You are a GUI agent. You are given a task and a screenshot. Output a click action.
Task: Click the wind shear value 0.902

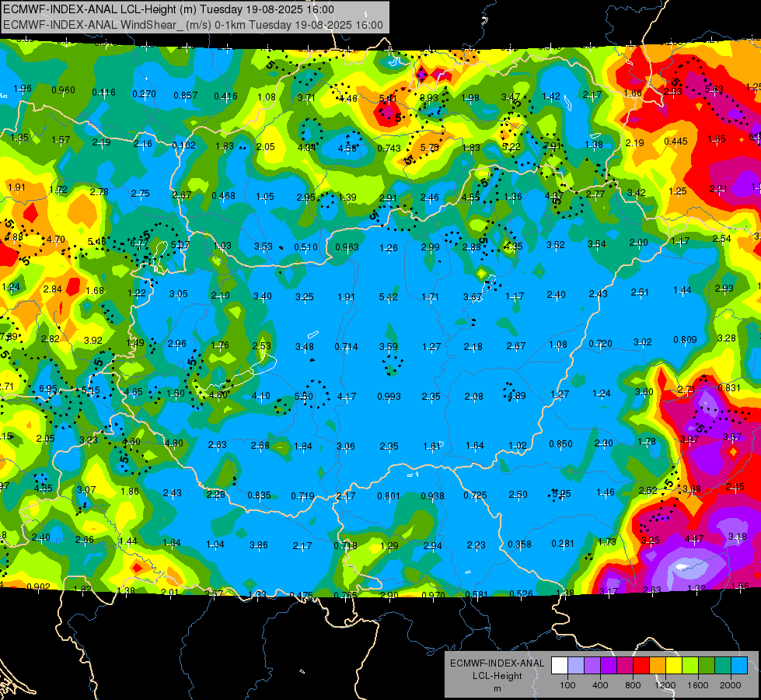click(38, 586)
